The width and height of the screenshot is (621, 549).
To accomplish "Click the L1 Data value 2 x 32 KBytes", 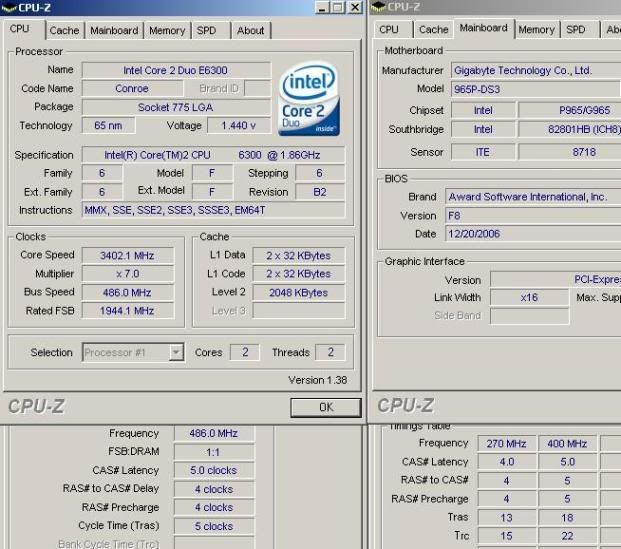I will [x=298, y=255].
